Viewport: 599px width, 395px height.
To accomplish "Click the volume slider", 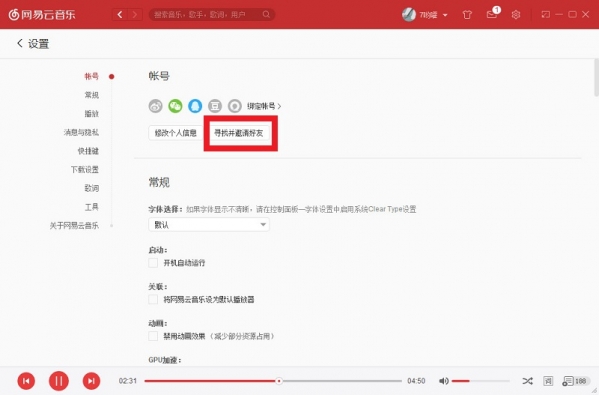I will pos(481,381).
